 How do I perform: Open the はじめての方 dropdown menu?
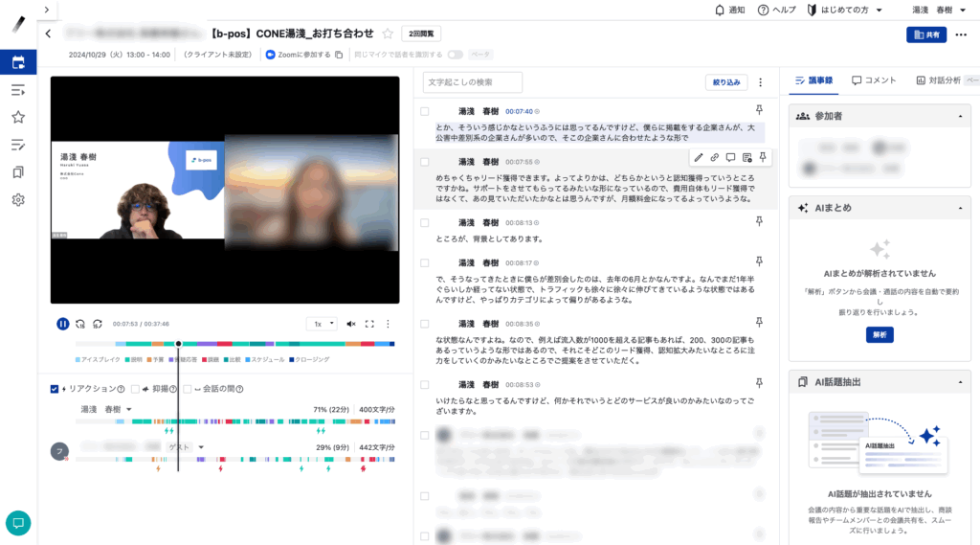(x=845, y=10)
